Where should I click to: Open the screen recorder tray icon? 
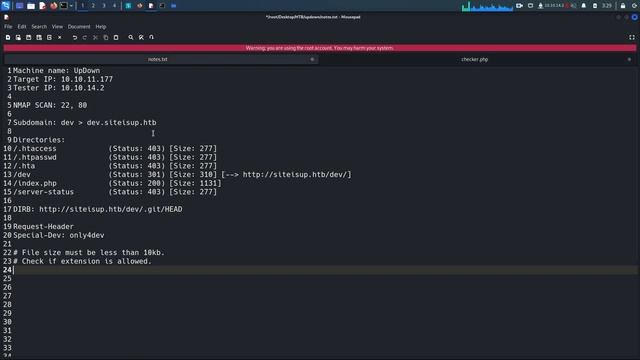tap(519, 6)
